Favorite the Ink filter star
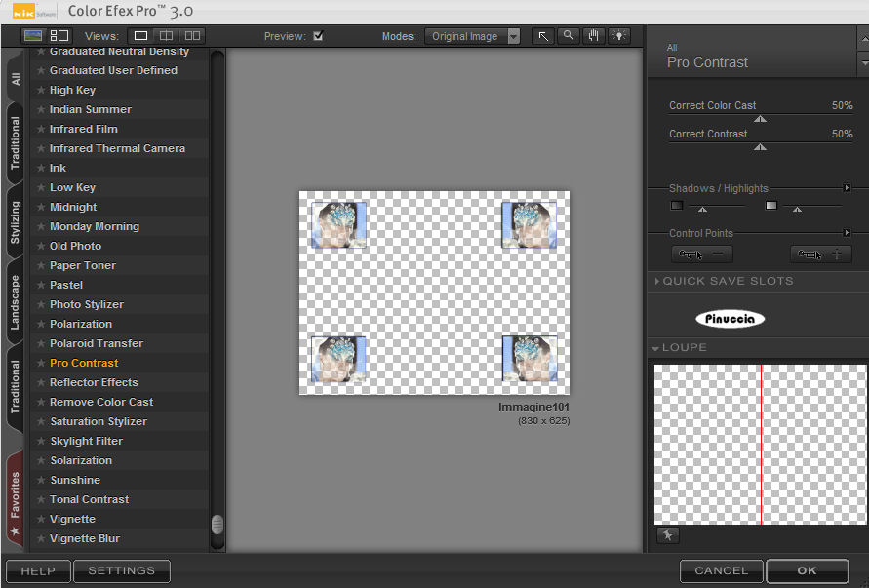Image resolution: width=869 pixels, height=588 pixels. pyautogui.click(x=40, y=168)
